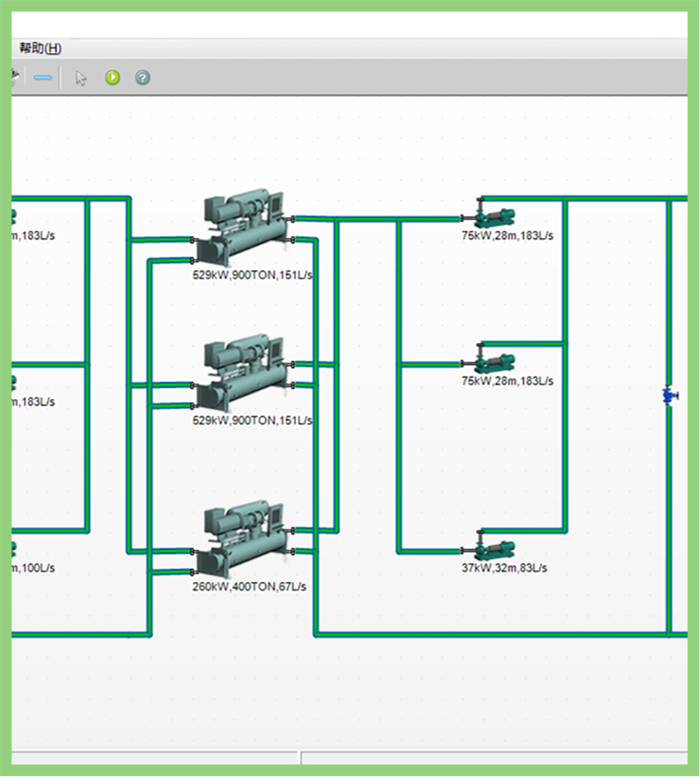Click the 260kW,400TON,67L/s label
700x777 pixels.
click(x=249, y=586)
